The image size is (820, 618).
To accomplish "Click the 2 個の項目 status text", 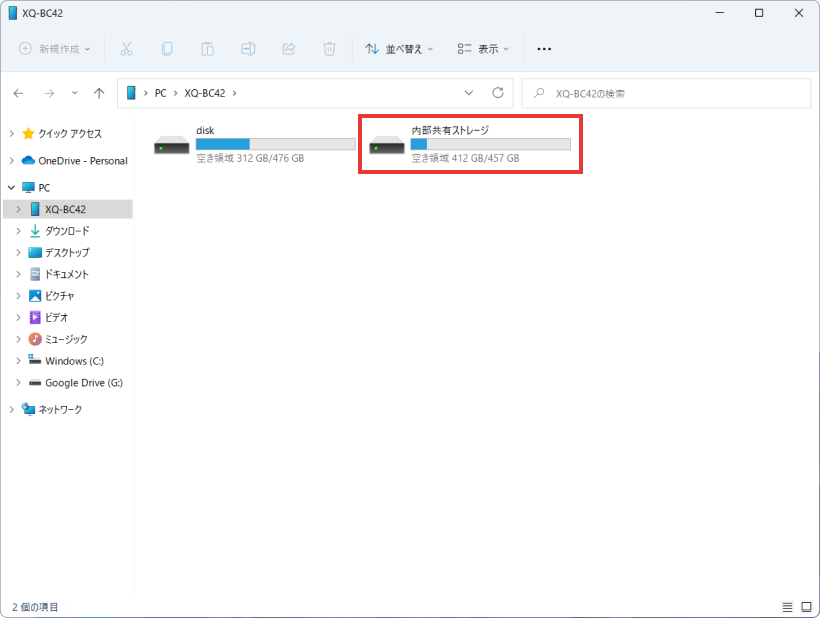I will (x=35, y=607).
